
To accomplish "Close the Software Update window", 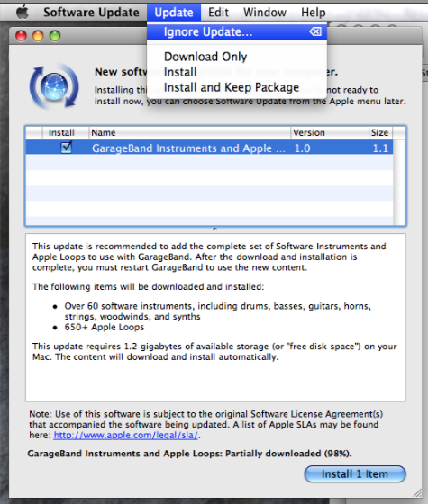I will point(22,36).
